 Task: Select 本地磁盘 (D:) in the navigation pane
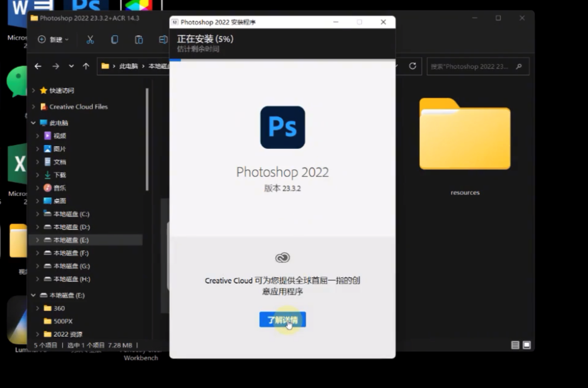point(71,227)
